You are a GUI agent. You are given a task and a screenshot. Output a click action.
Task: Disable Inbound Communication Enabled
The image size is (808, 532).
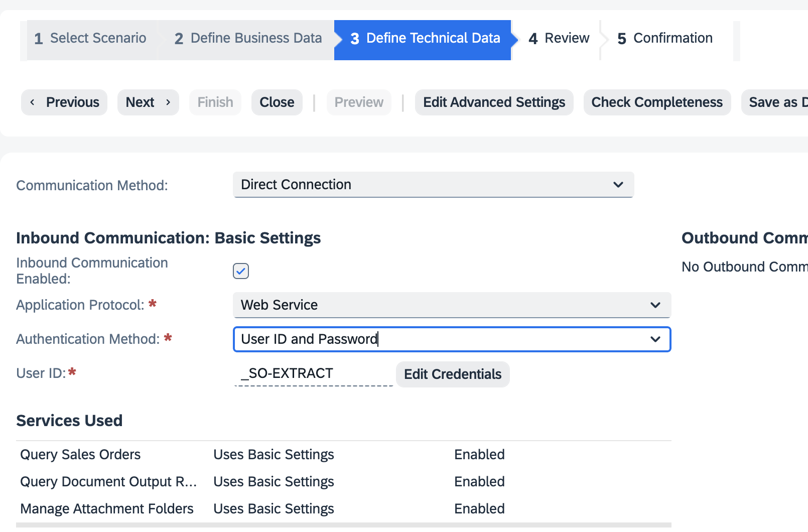[240, 271]
